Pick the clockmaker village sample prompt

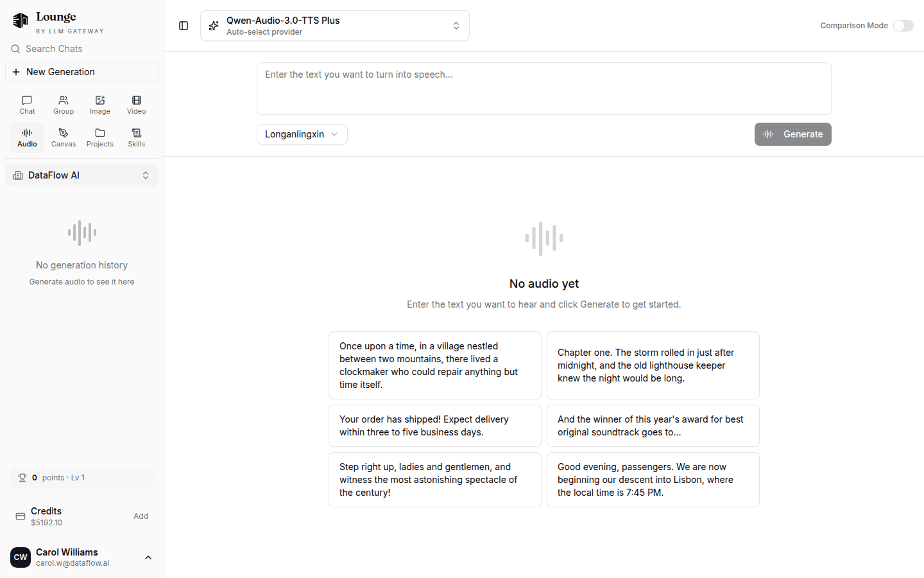pos(435,365)
